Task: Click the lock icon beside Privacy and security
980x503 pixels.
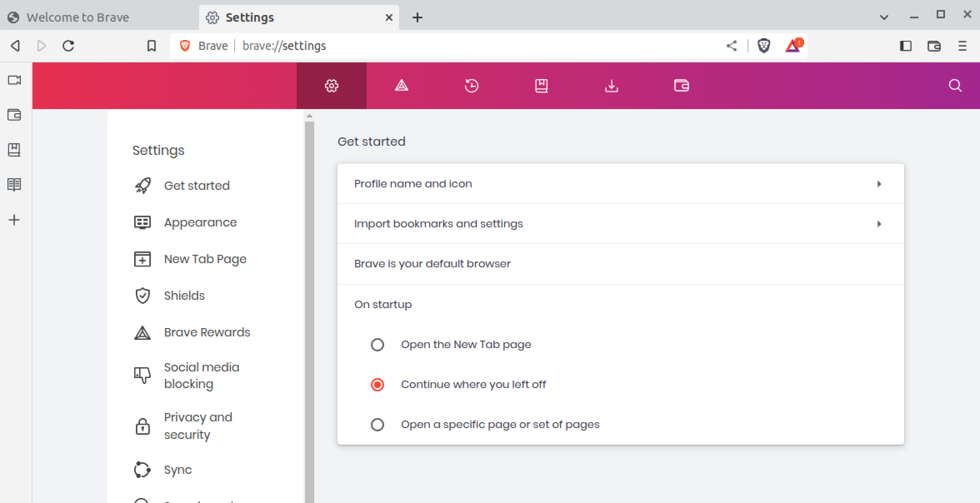Action: click(x=142, y=426)
